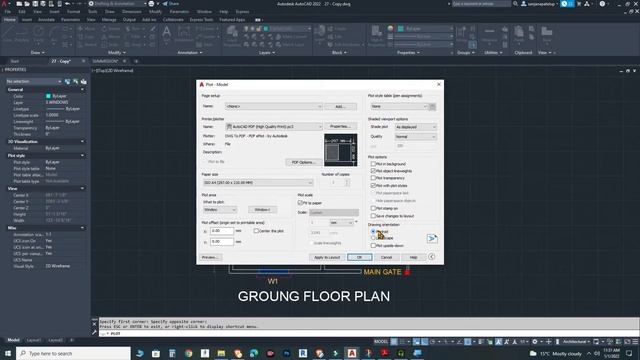The width and height of the screenshot is (640, 360).
Task: Open the Dimension menu
Action: (x=132, y=11)
